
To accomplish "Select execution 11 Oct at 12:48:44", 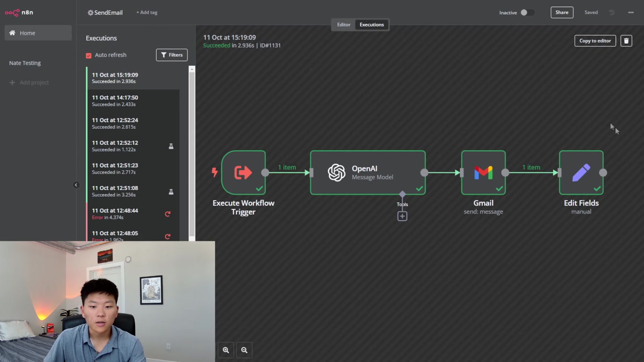I will click(133, 214).
